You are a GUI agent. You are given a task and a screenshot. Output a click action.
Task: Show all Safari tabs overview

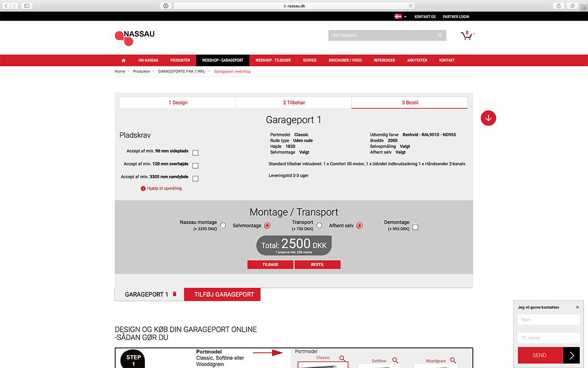tap(572, 6)
